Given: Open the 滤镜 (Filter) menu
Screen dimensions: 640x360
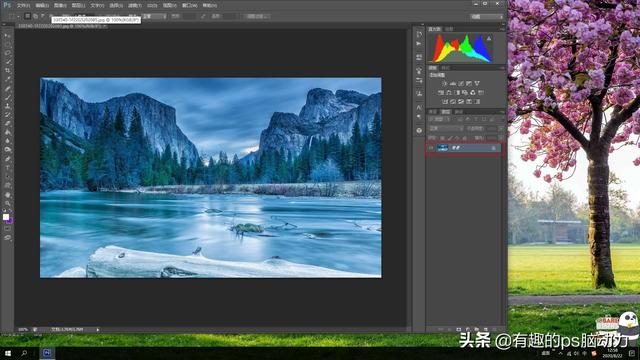Looking at the screenshot, I should [x=135, y=5].
